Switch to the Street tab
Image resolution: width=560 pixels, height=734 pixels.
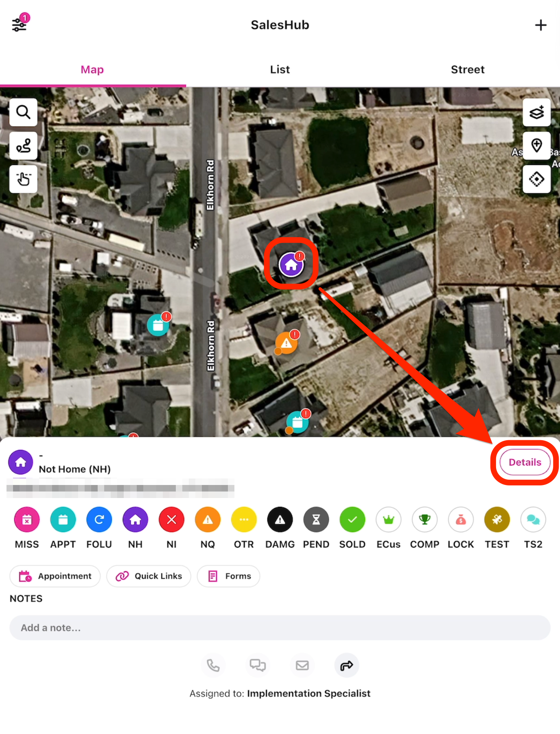467,70
